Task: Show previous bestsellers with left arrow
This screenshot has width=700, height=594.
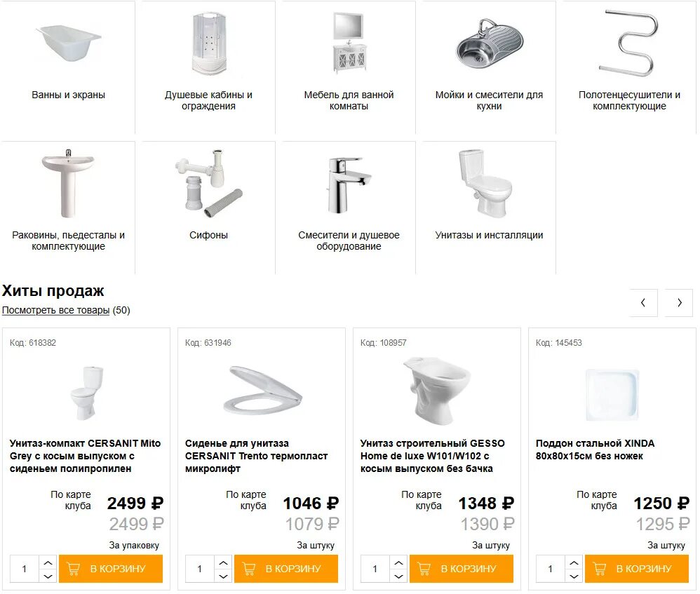Action: click(x=643, y=302)
